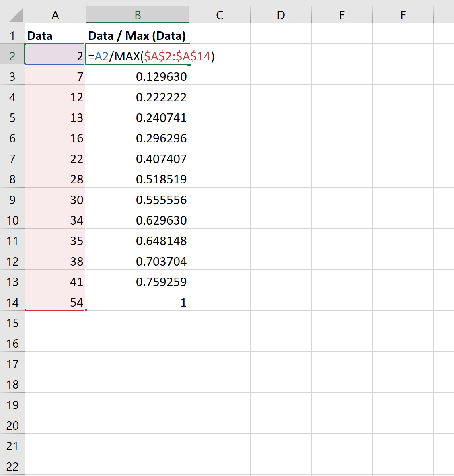
Task: Select empty cell D5
Action: tap(281, 118)
